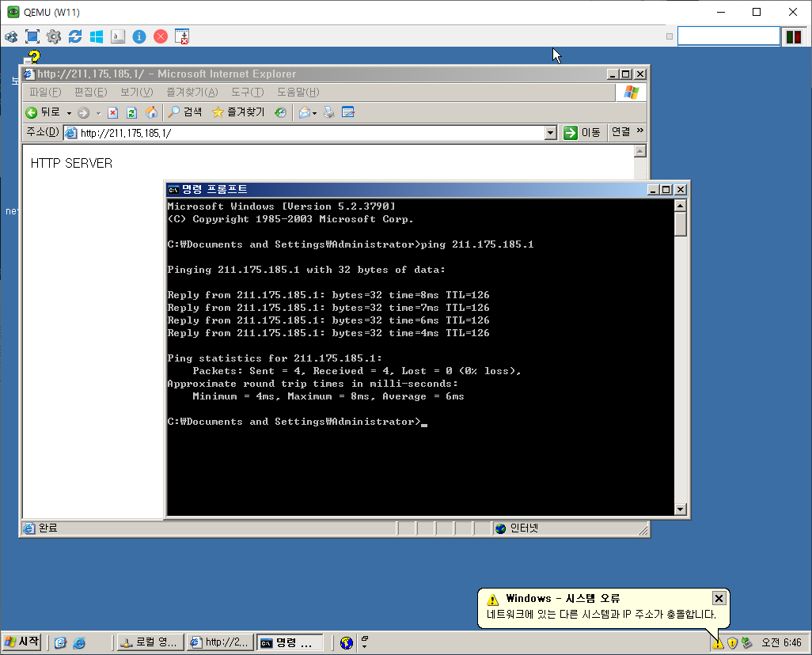This screenshot has height=655, width=812.
Task: Click the IE page scrollbar up arrow
Action: click(x=640, y=151)
